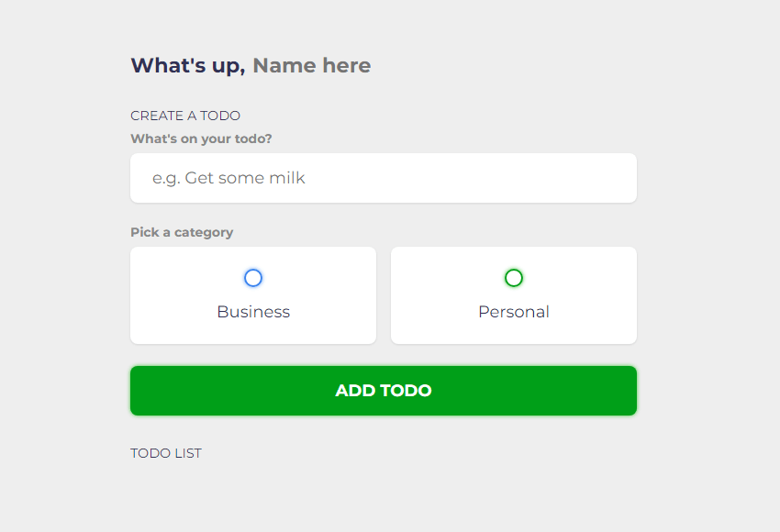
Task: Click the word "CREATE" in the section heading
Action: pos(157,116)
